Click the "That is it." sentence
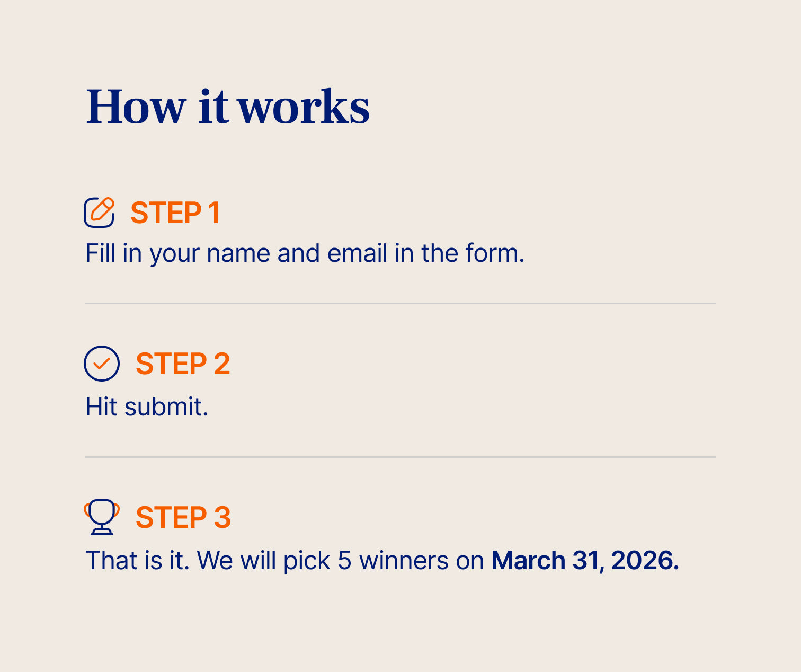This screenshot has width=801, height=672. pyautogui.click(x=137, y=561)
